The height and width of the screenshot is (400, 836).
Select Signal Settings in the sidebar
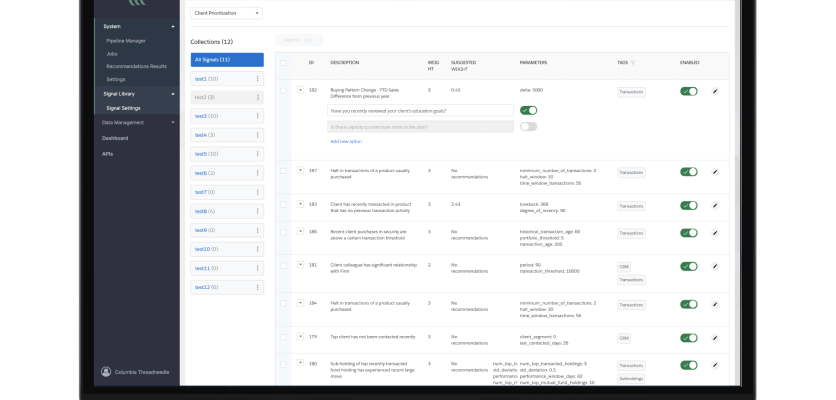pyautogui.click(x=123, y=108)
